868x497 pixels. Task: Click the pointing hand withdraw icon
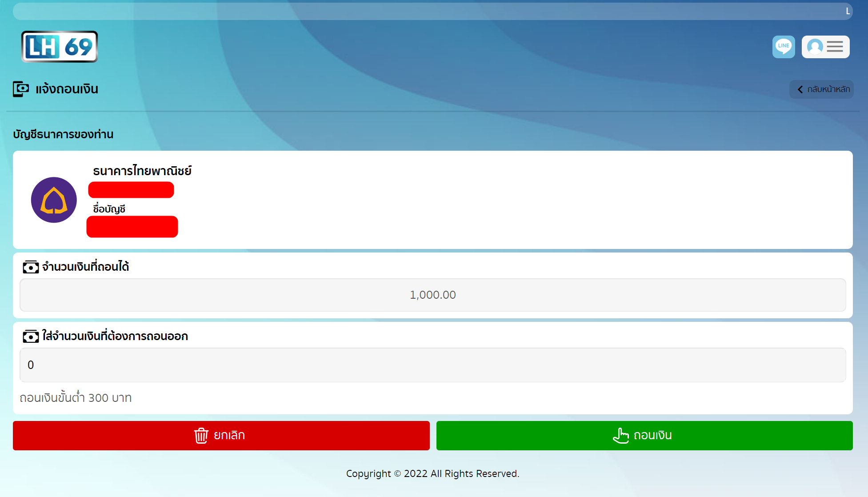pos(621,435)
